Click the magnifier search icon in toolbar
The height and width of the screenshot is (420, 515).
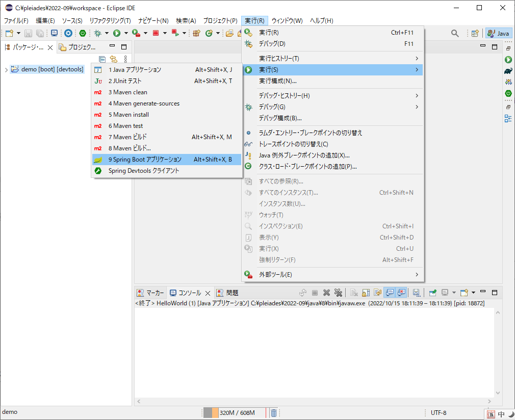tap(455, 33)
